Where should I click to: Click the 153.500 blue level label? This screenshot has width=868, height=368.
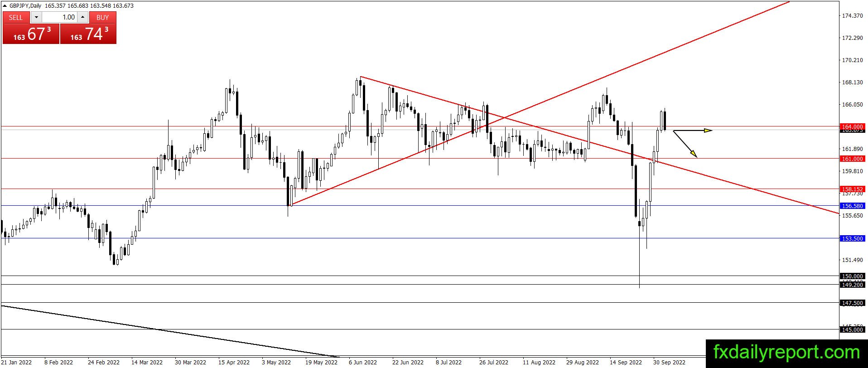852,238
